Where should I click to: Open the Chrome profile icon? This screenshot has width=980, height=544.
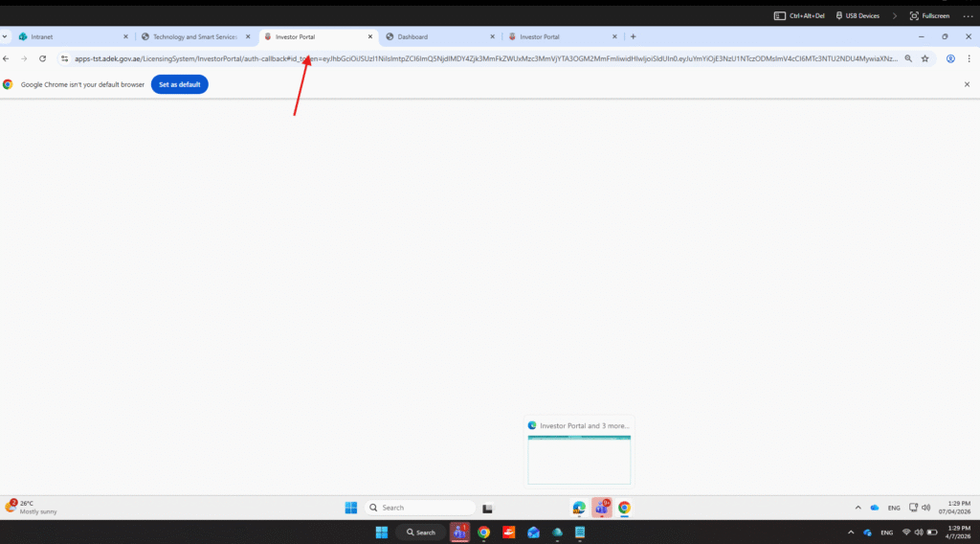tap(950, 58)
